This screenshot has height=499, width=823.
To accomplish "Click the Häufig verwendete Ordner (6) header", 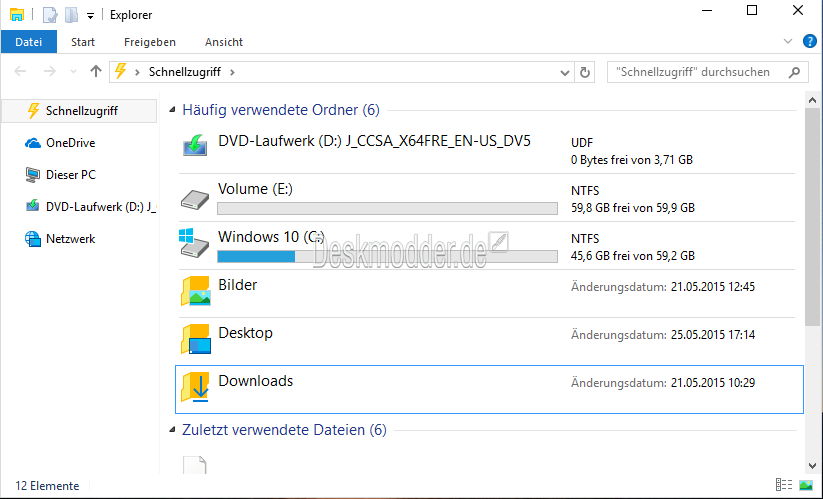I will (x=281, y=110).
